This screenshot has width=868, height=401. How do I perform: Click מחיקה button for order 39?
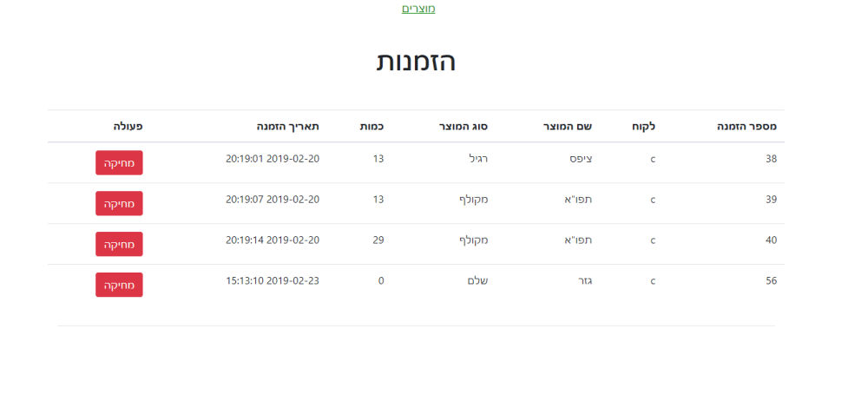point(119,203)
